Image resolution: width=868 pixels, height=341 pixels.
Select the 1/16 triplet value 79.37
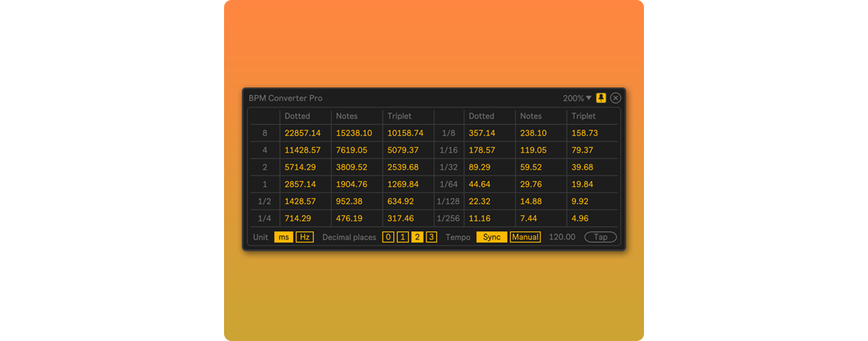pos(583,150)
